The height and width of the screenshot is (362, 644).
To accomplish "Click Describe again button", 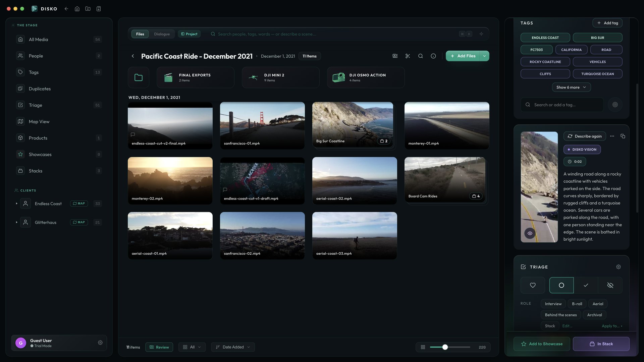I will click(585, 136).
